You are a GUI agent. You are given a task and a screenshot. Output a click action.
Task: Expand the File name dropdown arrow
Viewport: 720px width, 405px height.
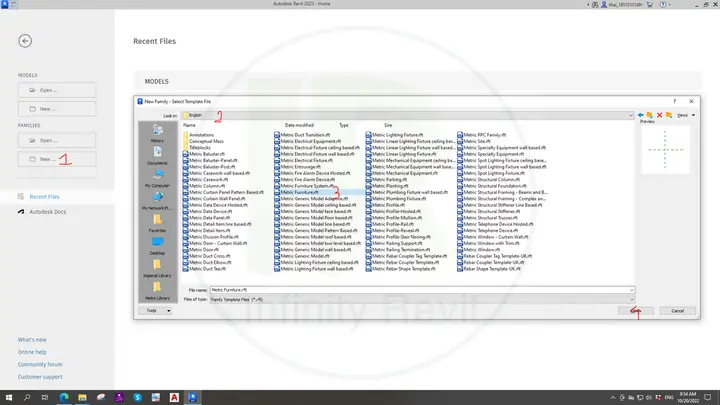point(631,290)
